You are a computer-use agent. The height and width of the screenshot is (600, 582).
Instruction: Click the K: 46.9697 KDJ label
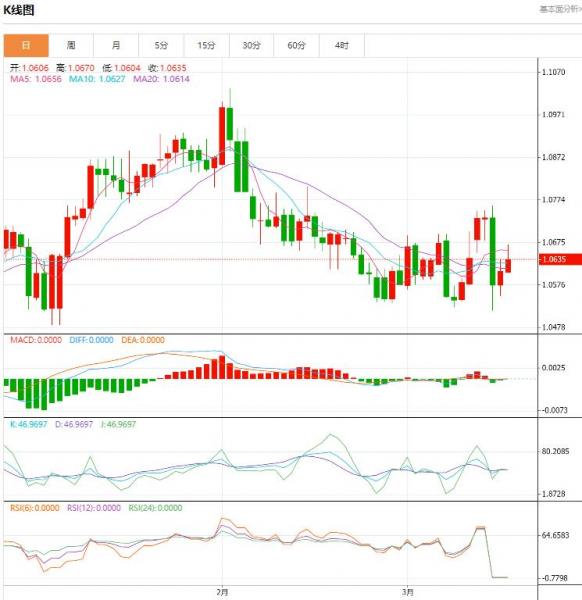tap(29, 424)
